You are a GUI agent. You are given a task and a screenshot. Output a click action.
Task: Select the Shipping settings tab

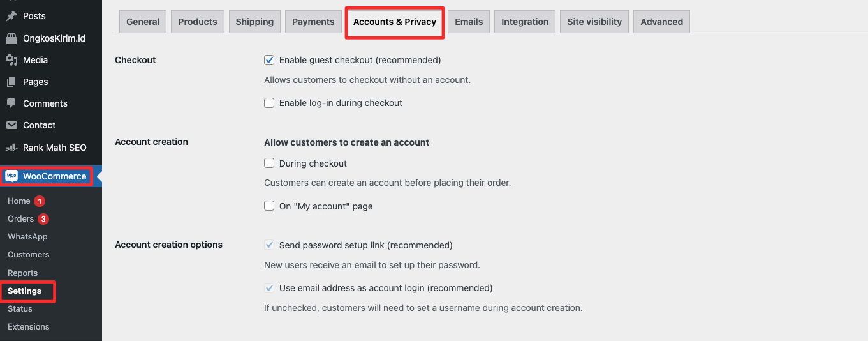coord(254,22)
